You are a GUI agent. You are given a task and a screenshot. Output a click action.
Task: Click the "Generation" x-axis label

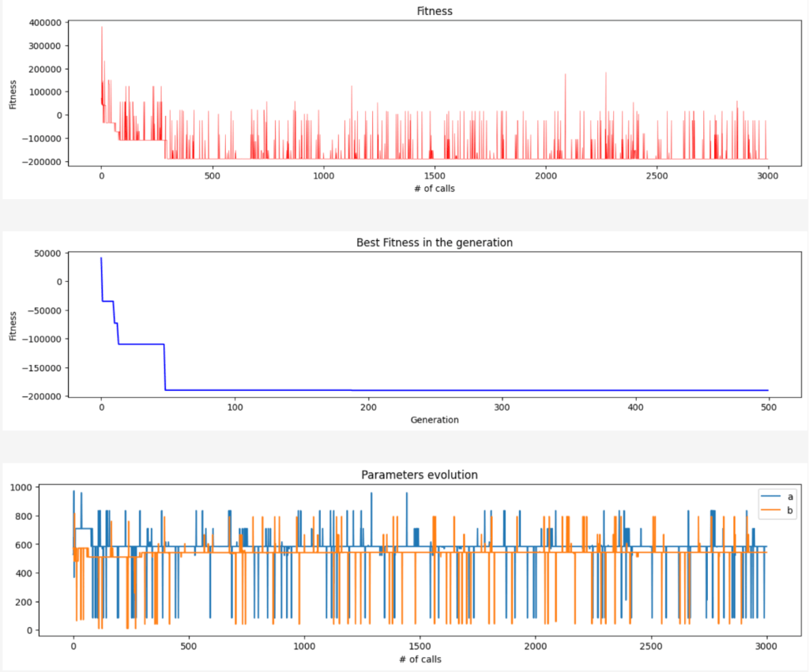coord(435,420)
